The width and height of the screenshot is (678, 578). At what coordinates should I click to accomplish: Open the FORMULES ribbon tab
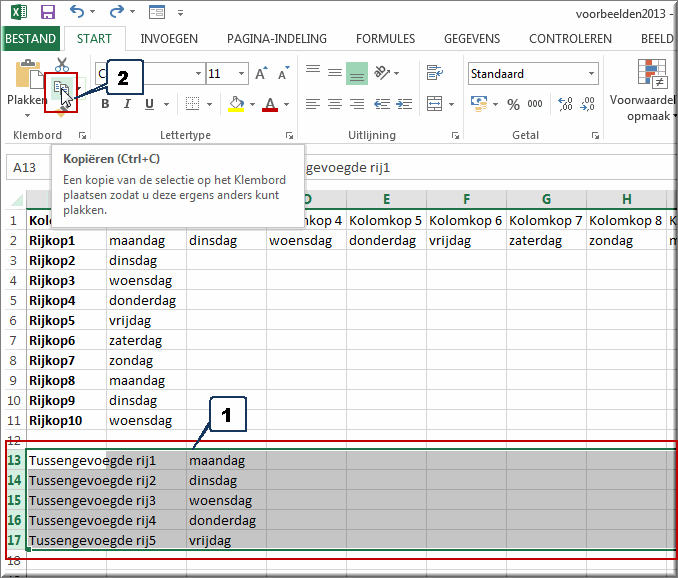tap(385, 39)
